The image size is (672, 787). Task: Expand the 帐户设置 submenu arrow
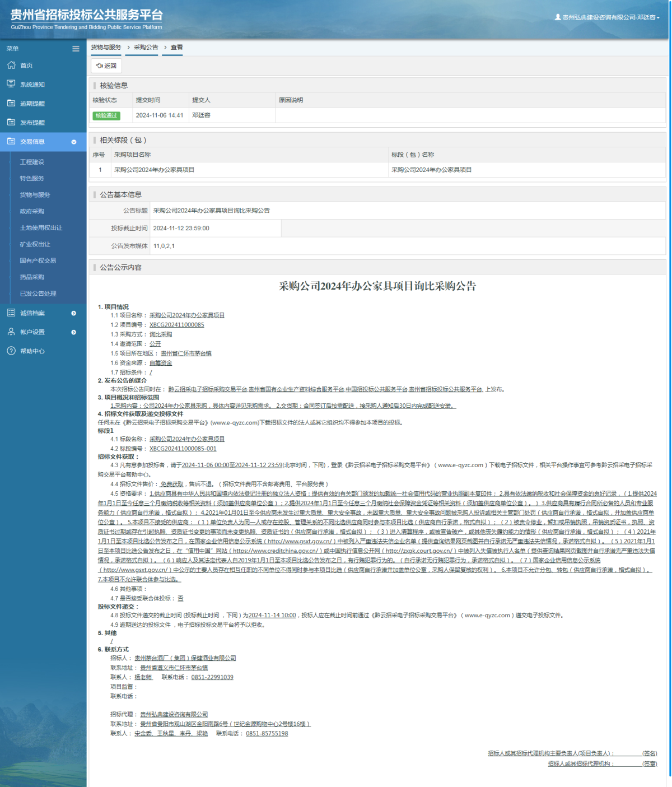[73, 332]
